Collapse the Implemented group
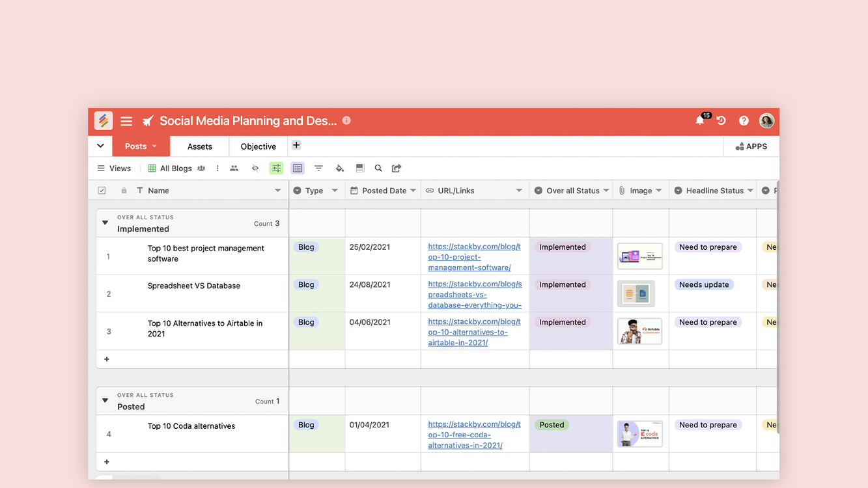 pos(105,223)
